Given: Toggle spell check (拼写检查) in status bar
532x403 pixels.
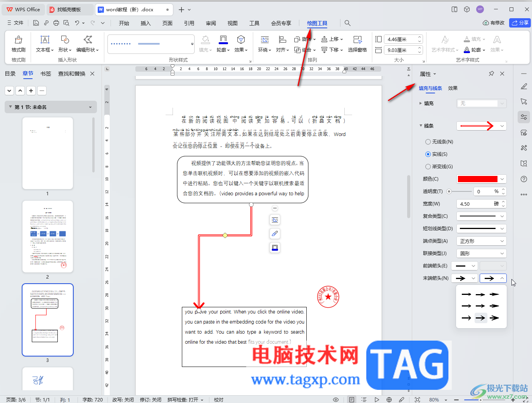Looking at the screenshot, I should pos(185,400).
